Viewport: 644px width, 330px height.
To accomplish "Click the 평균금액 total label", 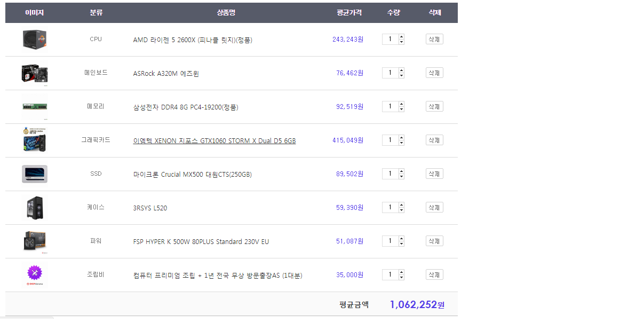I will (354, 305).
